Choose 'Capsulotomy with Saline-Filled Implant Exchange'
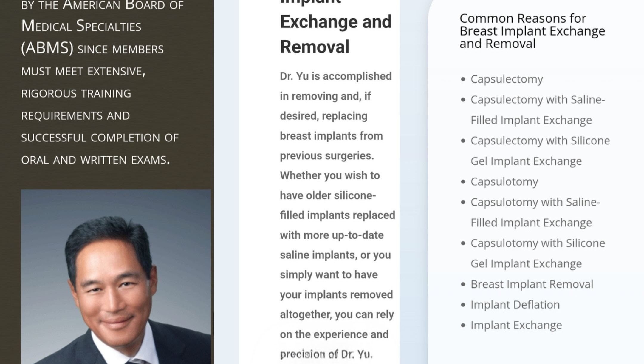The image size is (644, 364). tap(535, 212)
